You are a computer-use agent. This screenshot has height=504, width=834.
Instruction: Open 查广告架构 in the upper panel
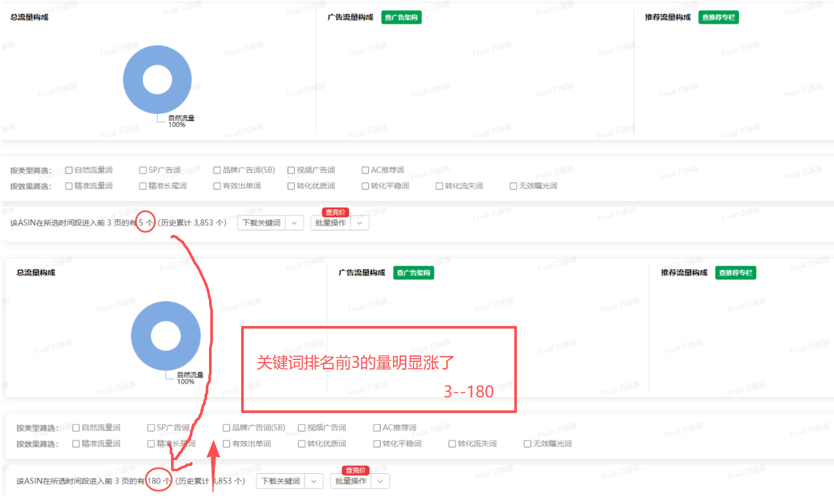(x=401, y=18)
